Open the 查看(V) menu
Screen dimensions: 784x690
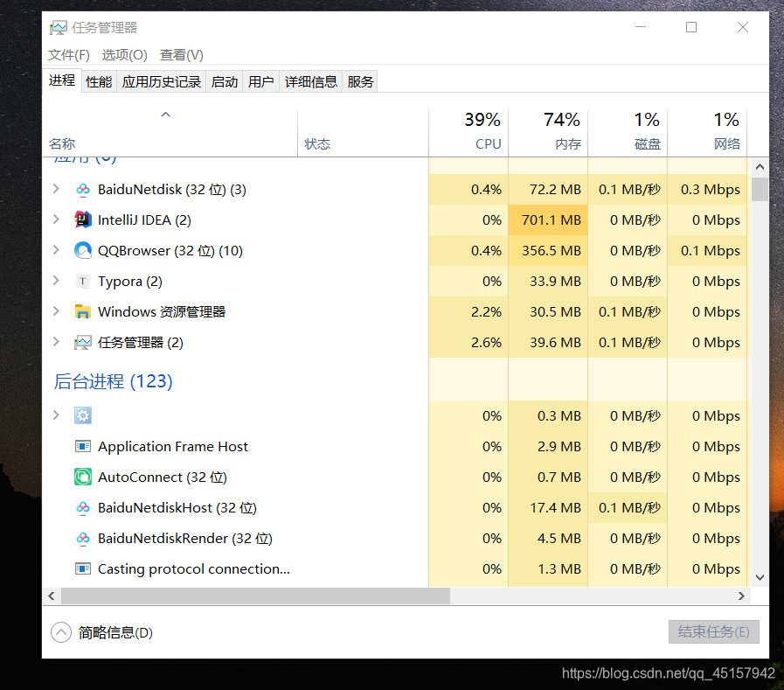click(182, 54)
